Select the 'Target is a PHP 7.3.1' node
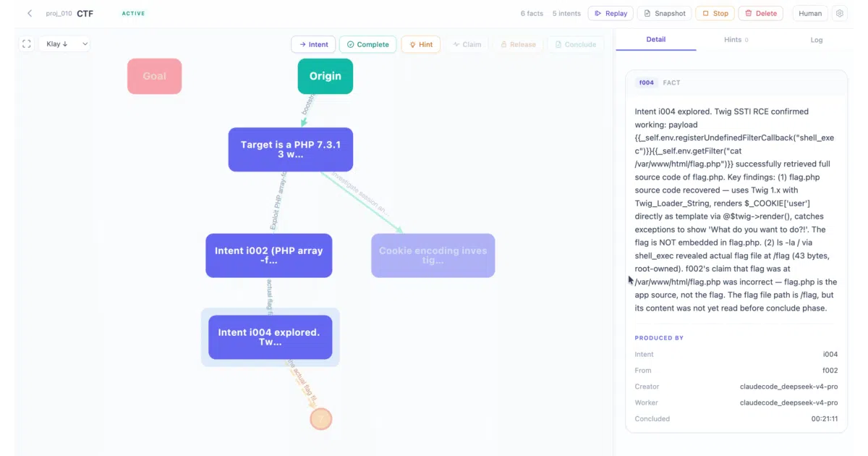 coord(291,150)
